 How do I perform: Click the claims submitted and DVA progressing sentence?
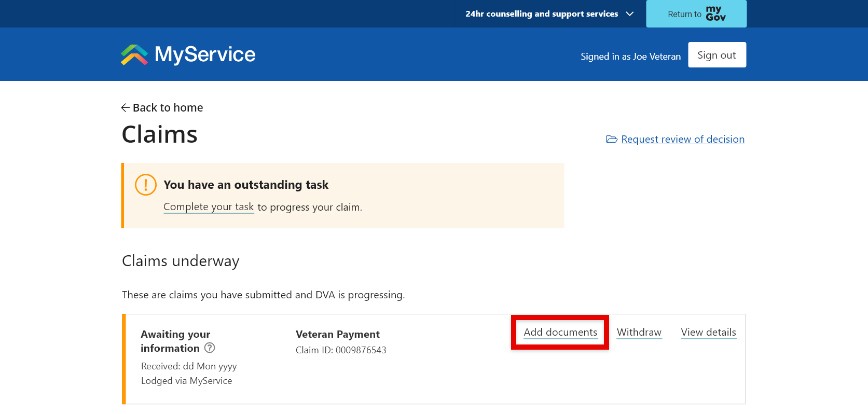click(x=263, y=295)
